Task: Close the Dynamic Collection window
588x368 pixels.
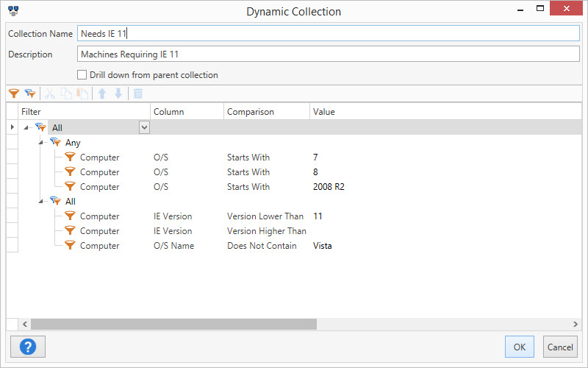Action: point(566,8)
